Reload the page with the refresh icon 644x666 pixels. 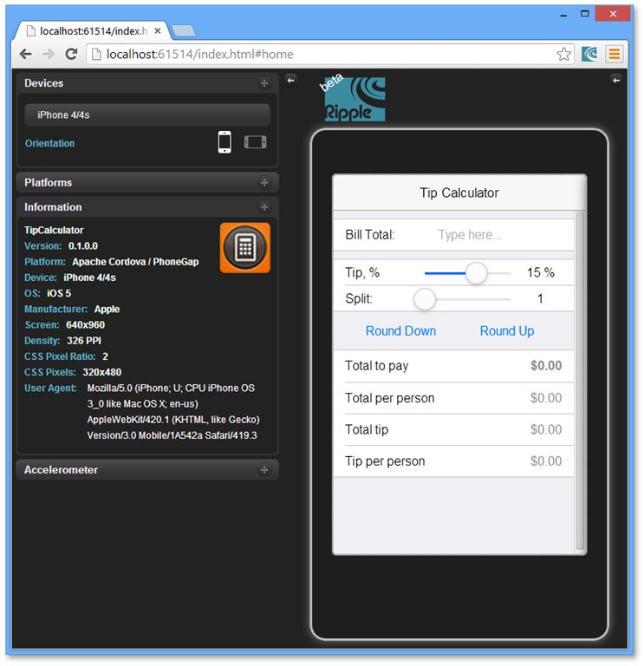point(71,54)
